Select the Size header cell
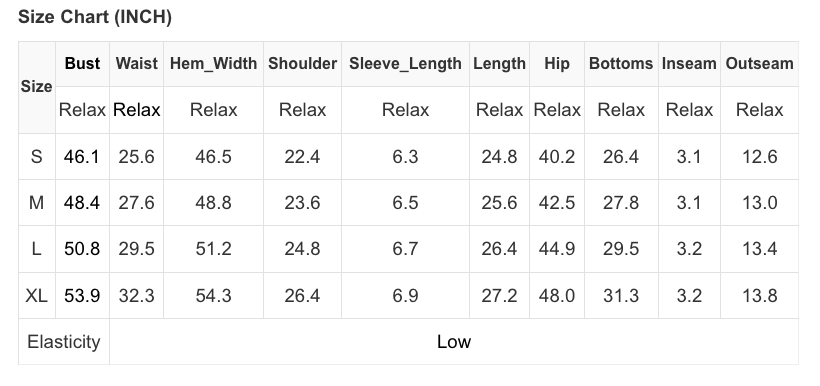The height and width of the screenshot is (386, 820). click(36, 87)
